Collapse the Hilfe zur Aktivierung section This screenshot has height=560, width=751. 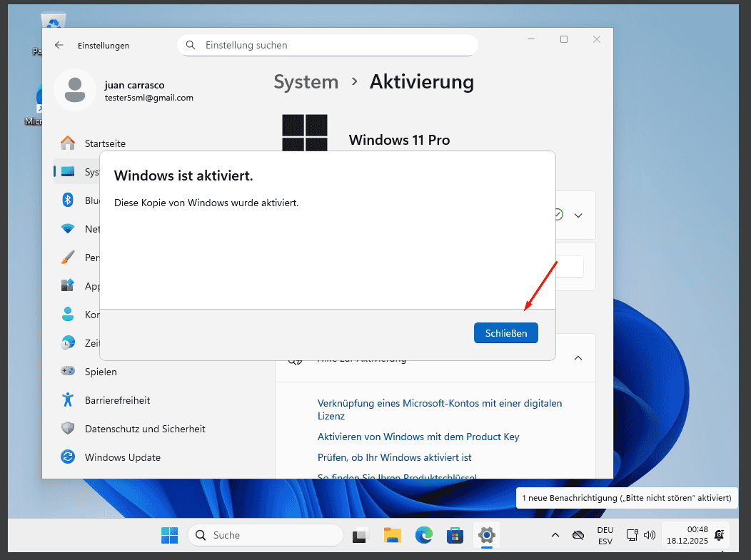coord(578,358)
